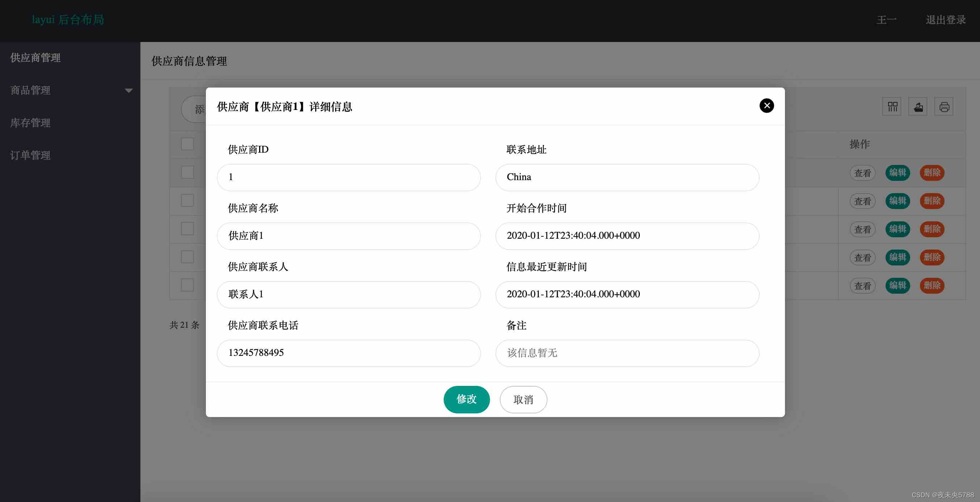
Task: Check the last table row checkbox
Action: coord(187,285)
